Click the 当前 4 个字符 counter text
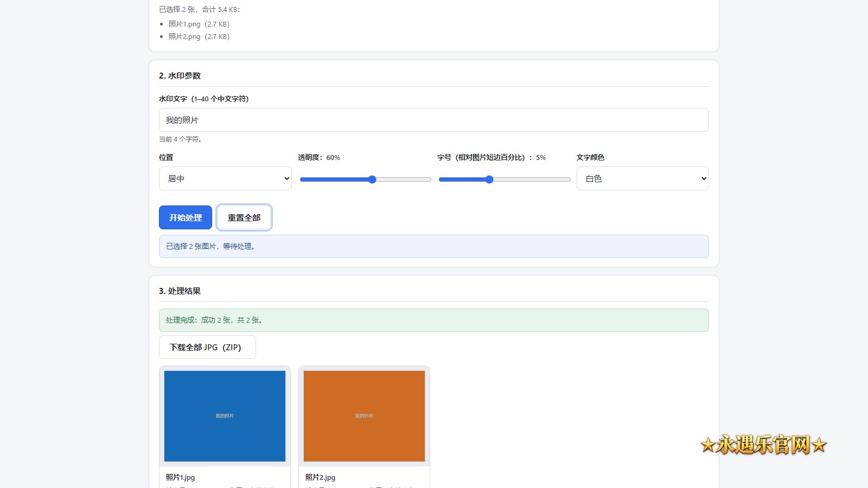This screenshot has width=868, height=488. [x=181, y=139]
